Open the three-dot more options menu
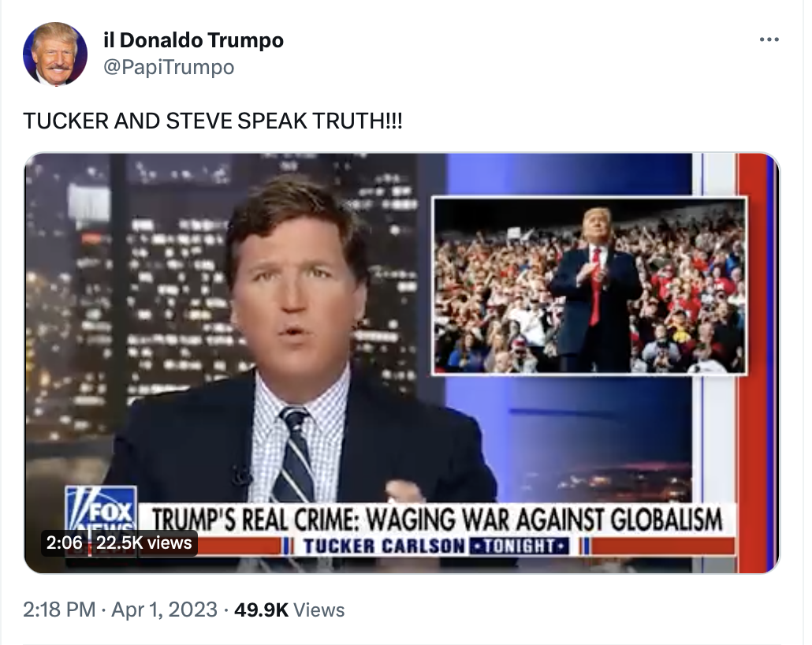Viewport: 812px width, 645px height. coord(769,39)
